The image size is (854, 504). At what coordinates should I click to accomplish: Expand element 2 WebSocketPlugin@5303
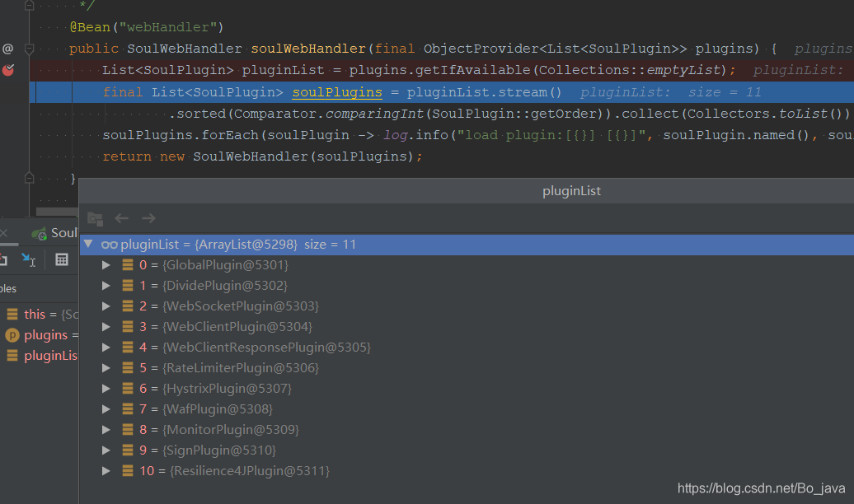point(106,306)
